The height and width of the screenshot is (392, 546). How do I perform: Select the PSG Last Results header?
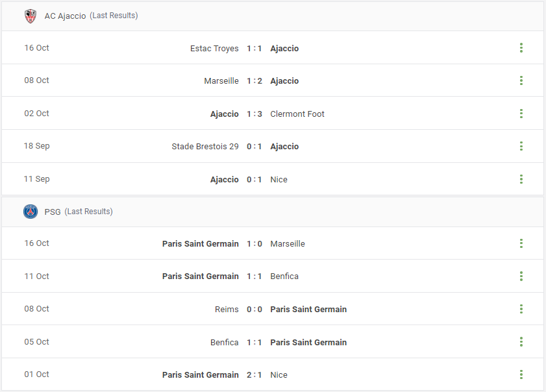click(79, 212)
